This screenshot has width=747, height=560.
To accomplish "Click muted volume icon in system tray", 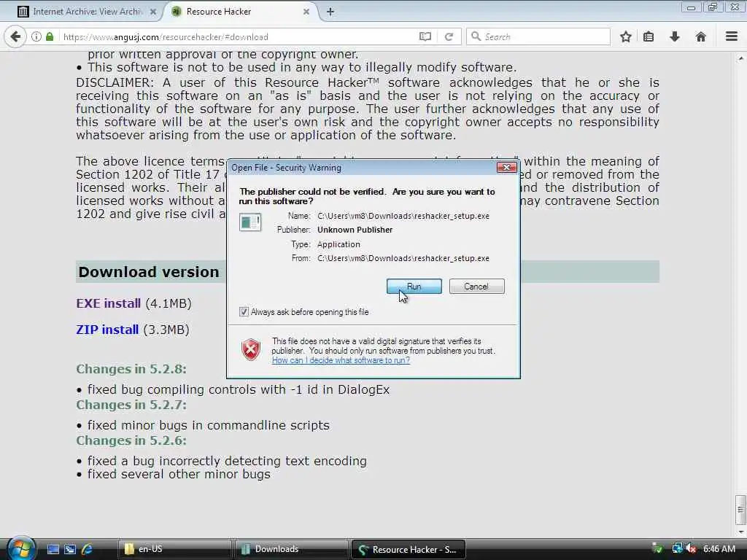I will [692, 549].
